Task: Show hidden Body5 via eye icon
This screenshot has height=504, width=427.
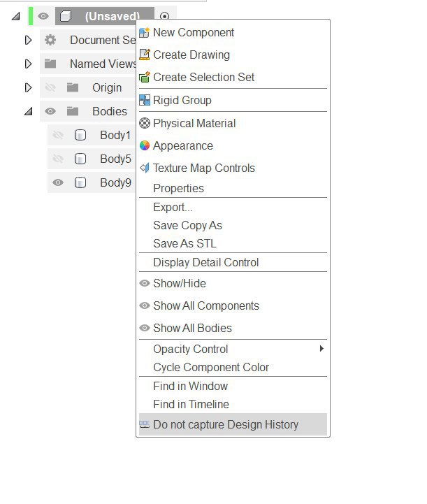Action: 58,159
